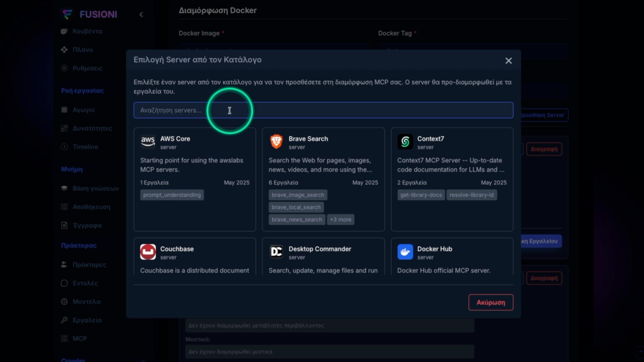Click the Desktop Commander logo icon
This screenshot has height=362, width=644.
(276, 252)
